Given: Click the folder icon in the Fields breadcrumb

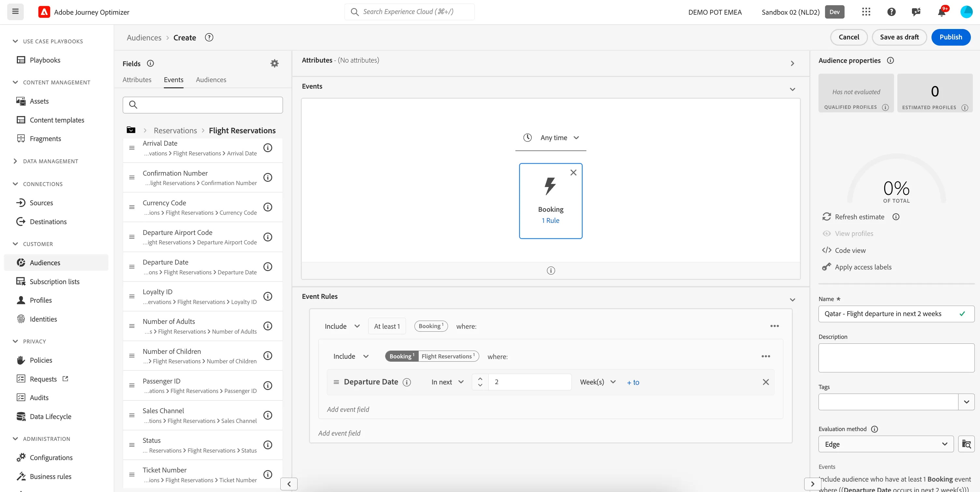Looking at the screenshot, I should click(x=131, y=130).
